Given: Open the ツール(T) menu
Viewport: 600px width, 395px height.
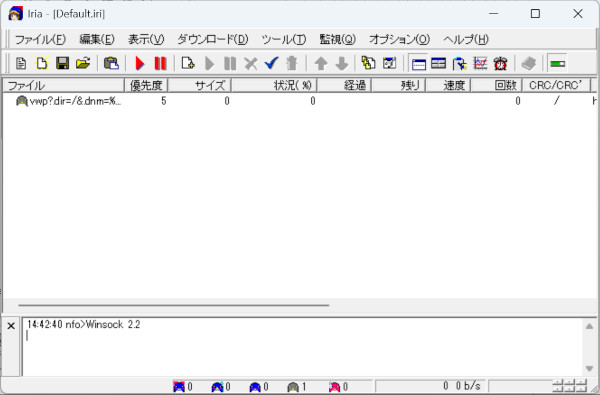Looking at the screenshot, I should coord(284,39).
